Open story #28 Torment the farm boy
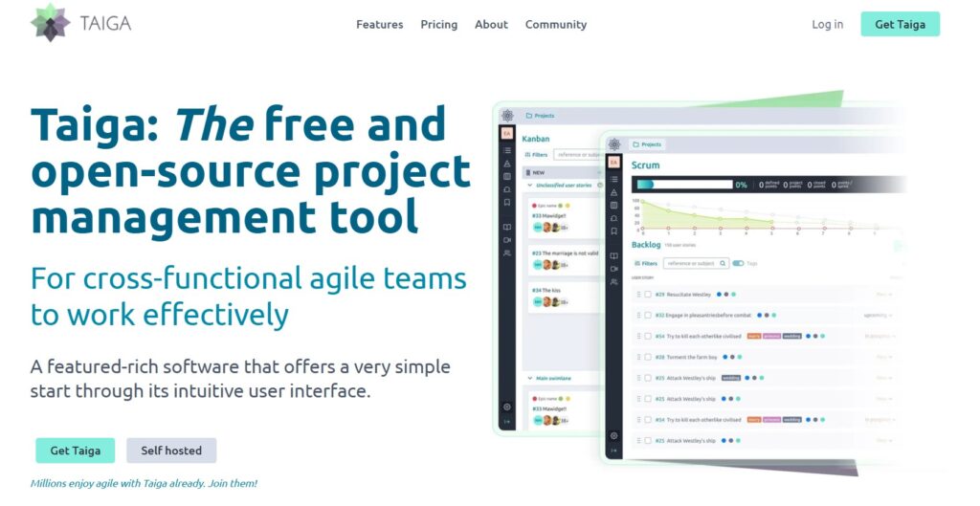Screen dimensions: 980x506 tap(686, 358)
